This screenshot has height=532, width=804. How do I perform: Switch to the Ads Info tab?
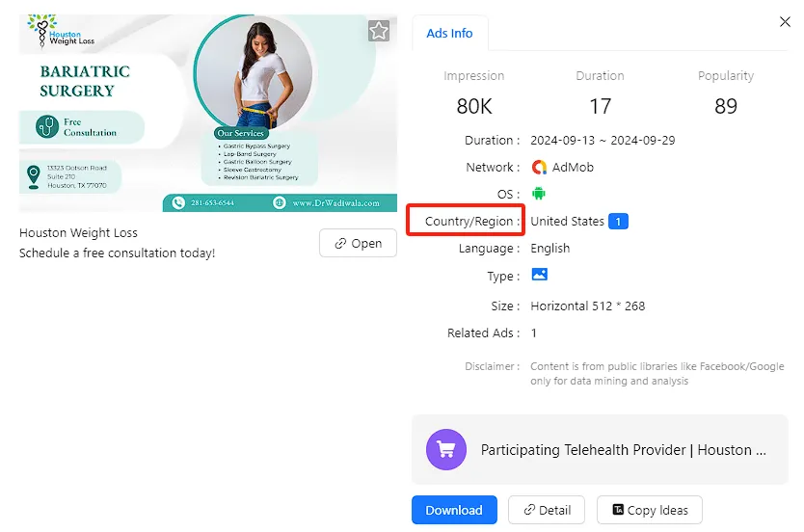coord(449,33)
